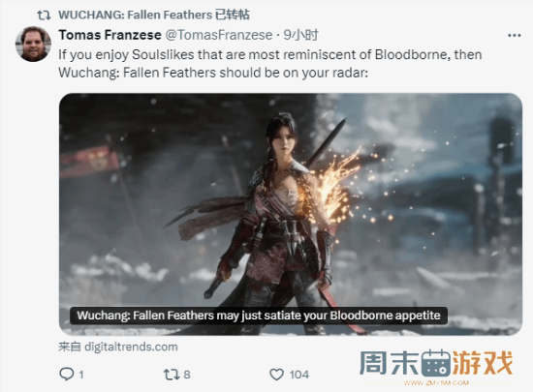Open the Wuchang article preview image
533x392 pixels.
tap(291, 214)
